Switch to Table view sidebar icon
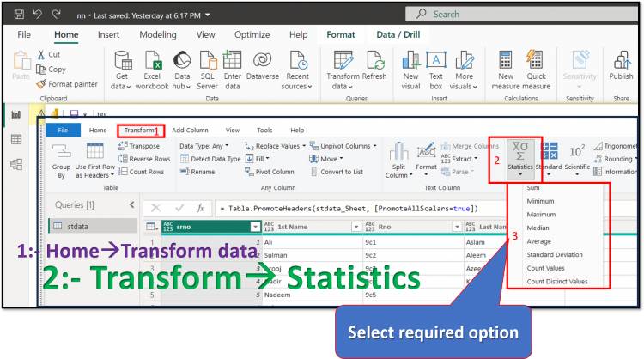This screenshot has width=644, height=359. click(x=16, y=140)
